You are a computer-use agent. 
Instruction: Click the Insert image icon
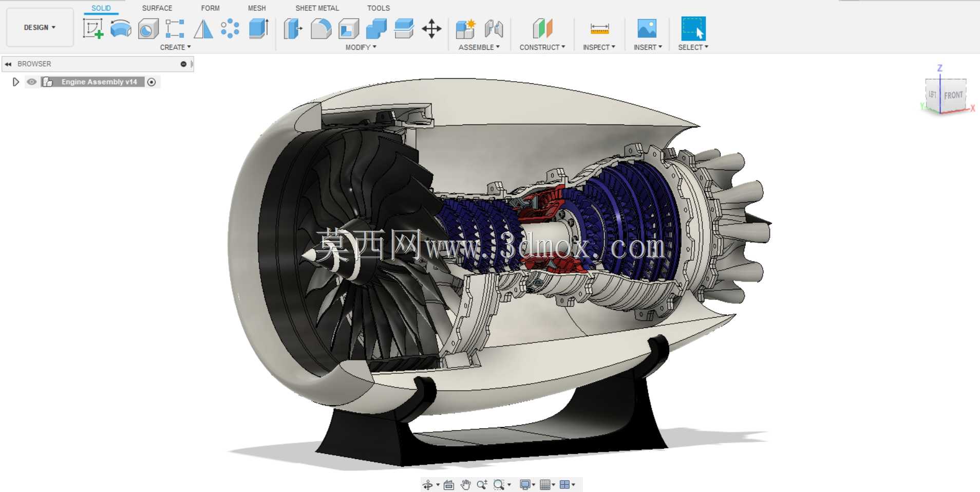tap(647, 28)
